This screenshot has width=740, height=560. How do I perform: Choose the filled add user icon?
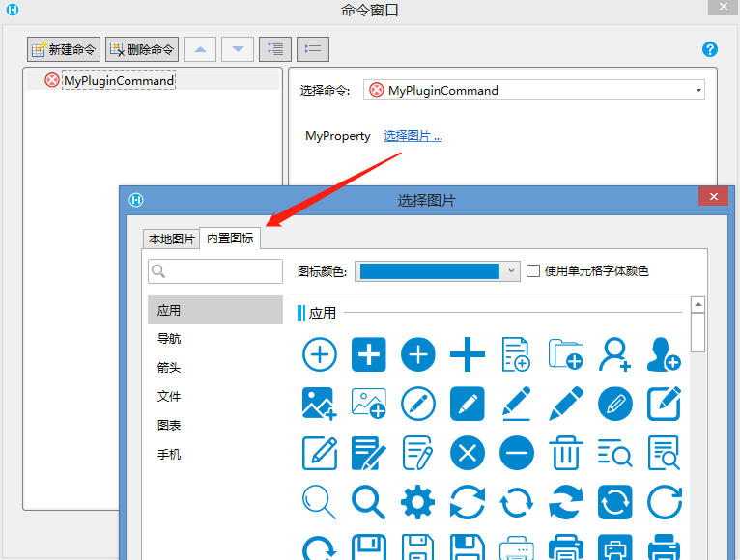pos(664,354)
